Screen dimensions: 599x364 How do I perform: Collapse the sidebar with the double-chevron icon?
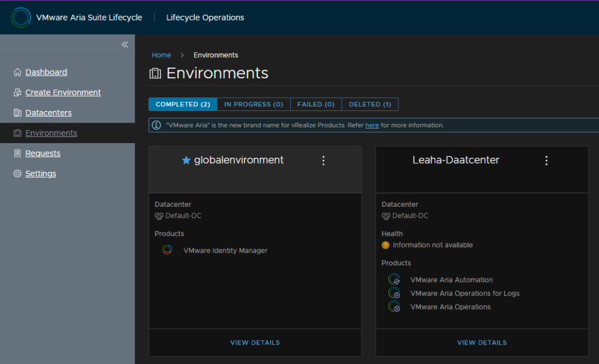(125, 44)
